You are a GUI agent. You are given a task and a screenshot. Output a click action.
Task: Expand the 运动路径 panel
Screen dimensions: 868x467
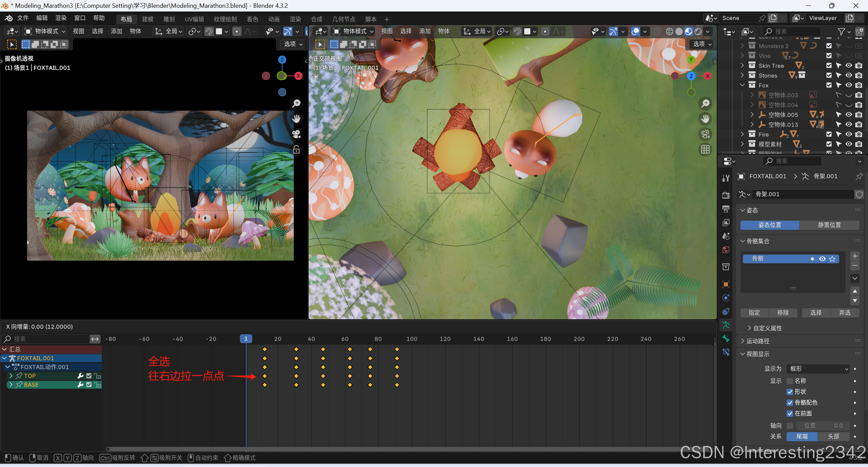[757, 341]
